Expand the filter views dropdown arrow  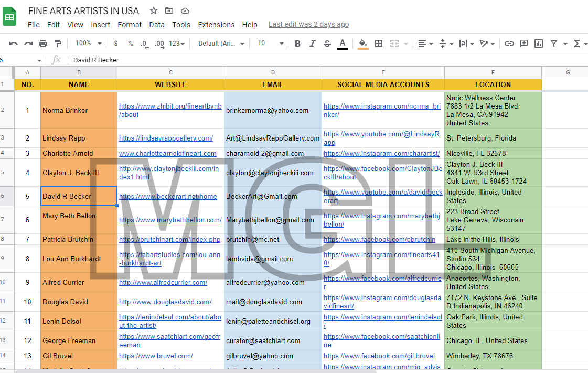[x=565, y=44]
